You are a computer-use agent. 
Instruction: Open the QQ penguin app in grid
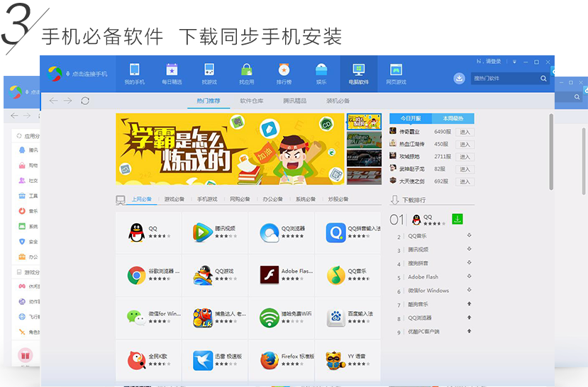tap(136, 232)
